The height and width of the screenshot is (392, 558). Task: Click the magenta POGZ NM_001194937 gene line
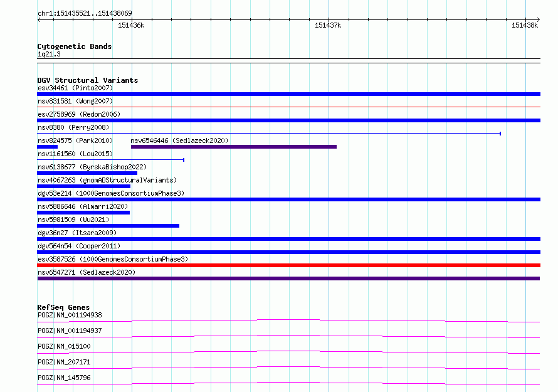(x=288, y=336)
